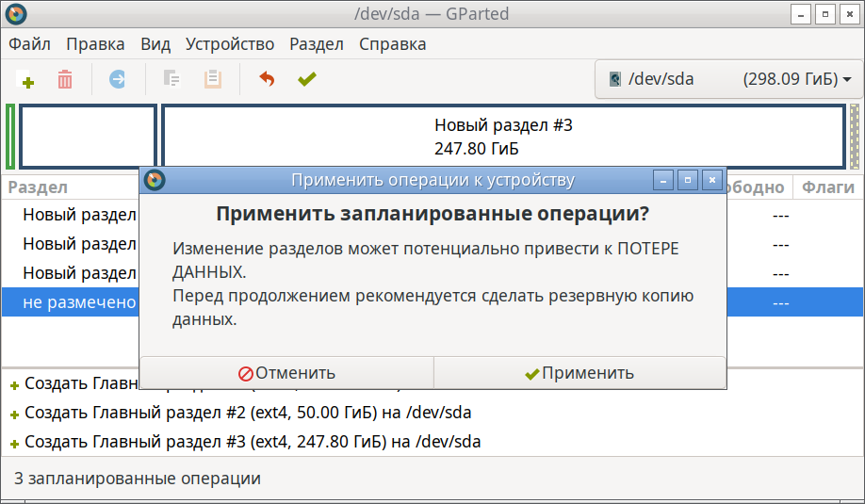Maximize the GParted main window
The image size is (865, 504).
825,14
